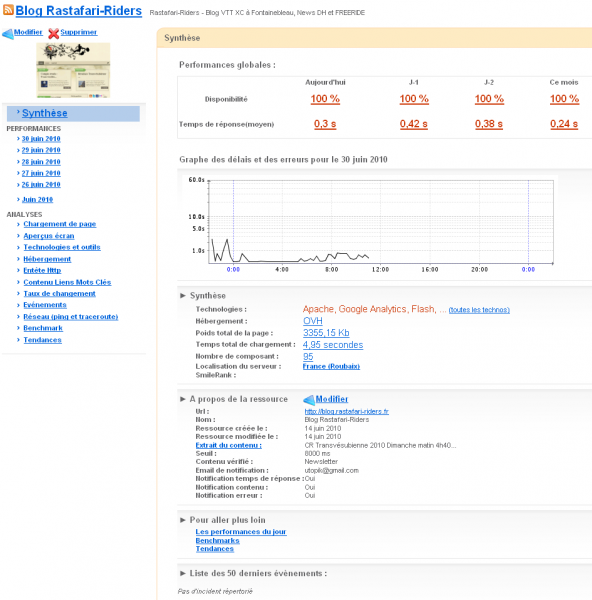Click the orange RSS feed icon

tap(8, 10)
